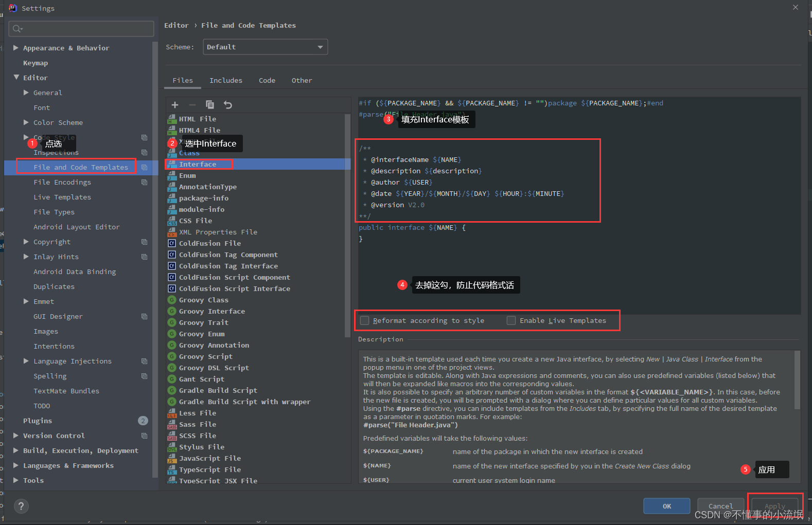
Task: Click project-level icon next to File Encodings
Action: click(145, 183)
